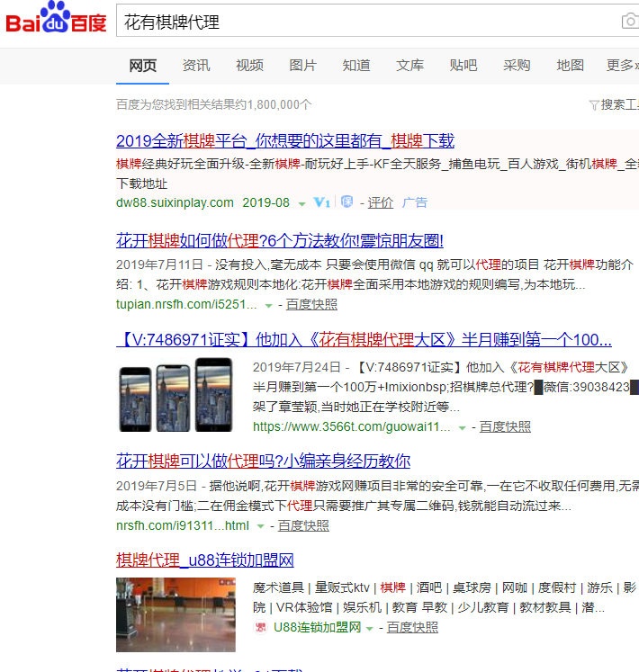
Task: Switch to the 资讯 tab
Action: point(196,66)
